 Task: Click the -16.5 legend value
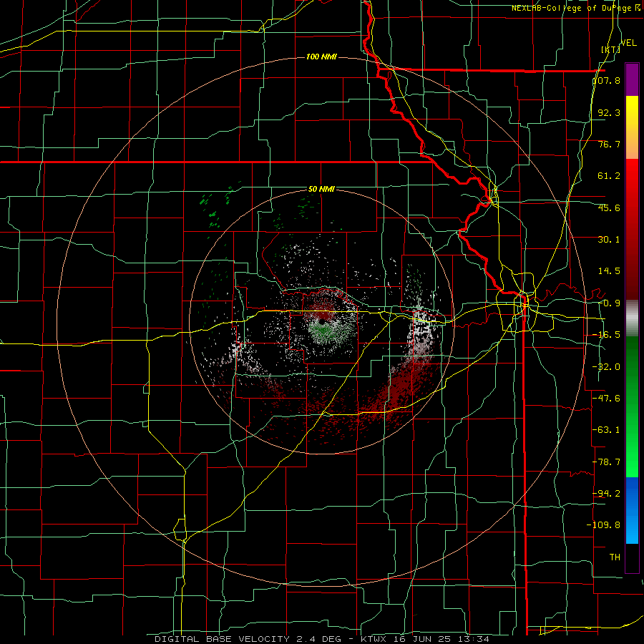coord(607,334)
